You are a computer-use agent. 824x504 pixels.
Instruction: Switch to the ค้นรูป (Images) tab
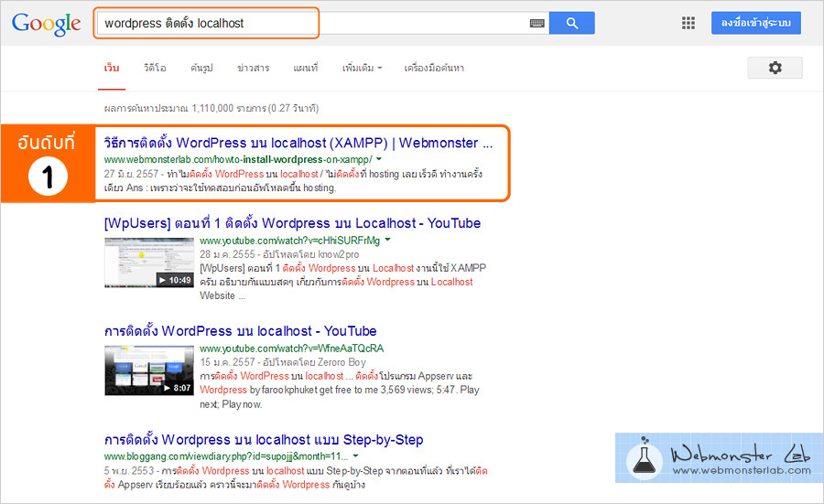201,69
